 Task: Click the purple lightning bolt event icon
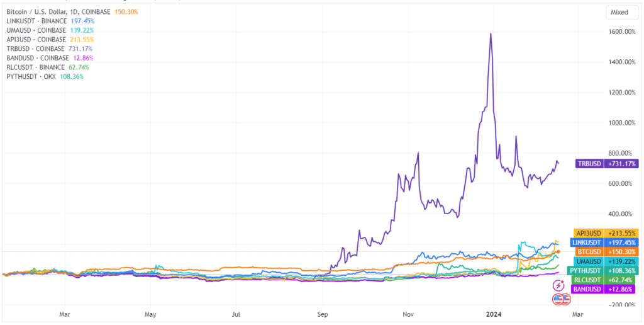tap(557, 285)
